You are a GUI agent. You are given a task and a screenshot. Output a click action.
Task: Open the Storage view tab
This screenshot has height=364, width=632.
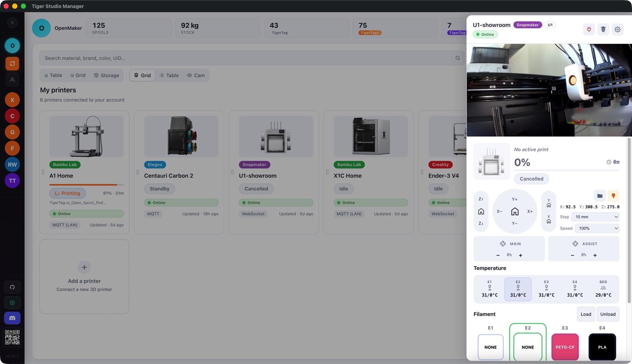click(106, 75)
